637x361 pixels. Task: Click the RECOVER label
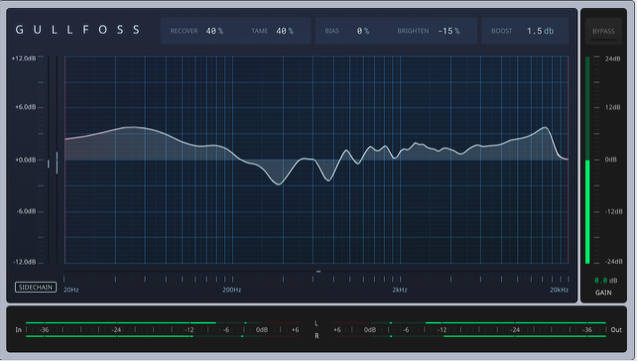(184, 31)
